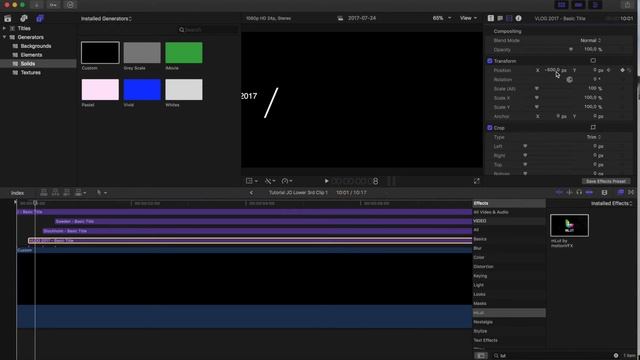Open the Installed Effects dropdown
This screenshot has width=640, height=360.
tap(611, 203)
